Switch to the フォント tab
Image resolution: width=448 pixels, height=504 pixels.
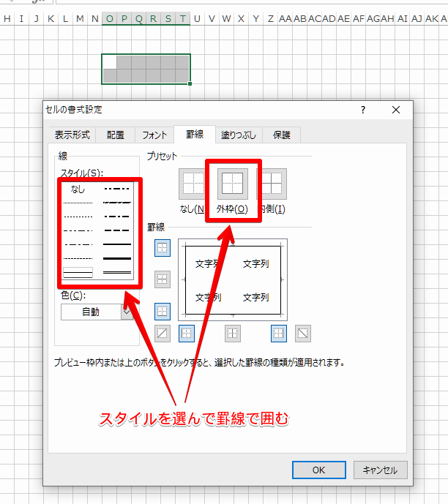pyautogui.click(x=154, y=135)
